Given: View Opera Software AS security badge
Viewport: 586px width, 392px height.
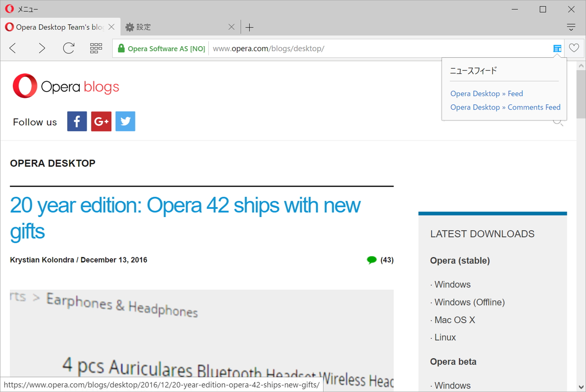Looking at the screenshot, I should click(x=161, y=49).
